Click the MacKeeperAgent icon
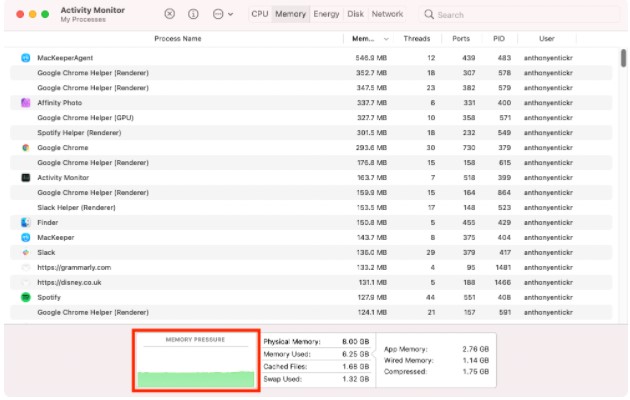 tap(26, 58)
